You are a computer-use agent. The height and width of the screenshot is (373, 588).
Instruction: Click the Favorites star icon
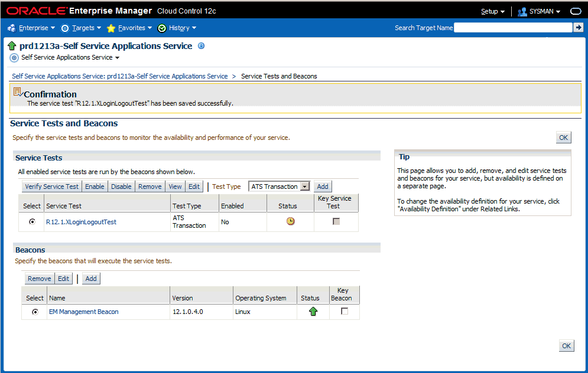tap(111, 28)
